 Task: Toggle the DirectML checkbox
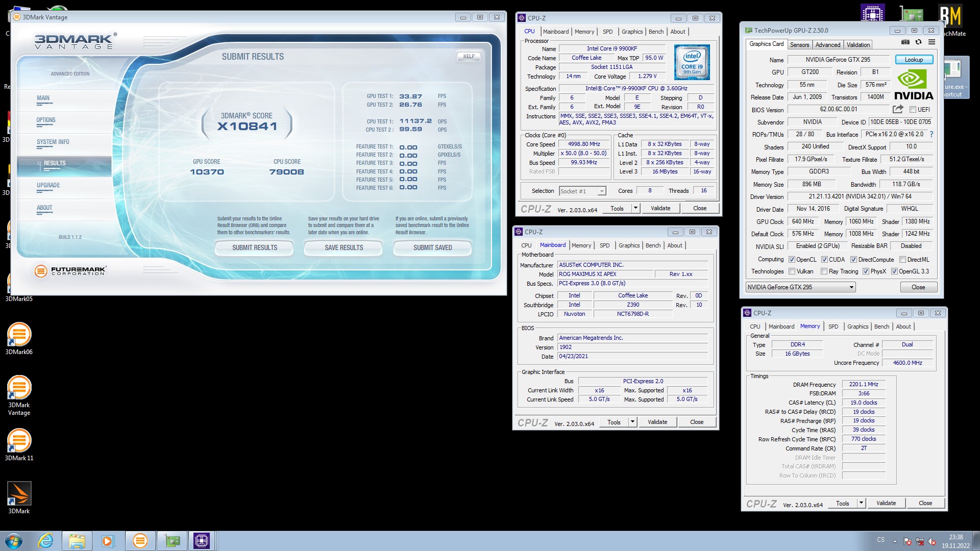(902, 260)
